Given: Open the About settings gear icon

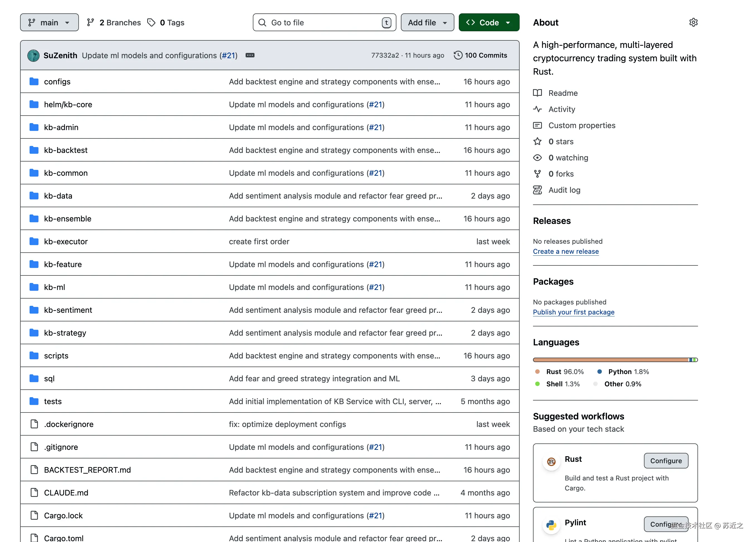Looking at the screenshot, I should click(x=693, y=22).
